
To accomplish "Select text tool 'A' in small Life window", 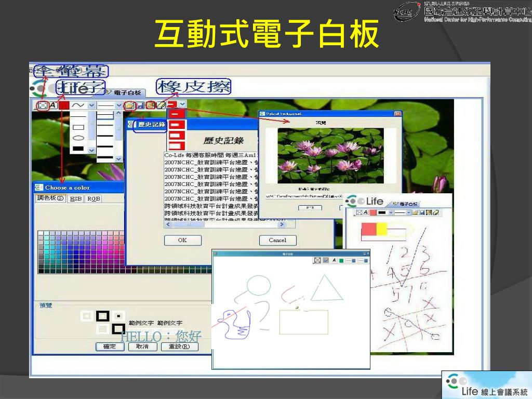I will (365, 212).
